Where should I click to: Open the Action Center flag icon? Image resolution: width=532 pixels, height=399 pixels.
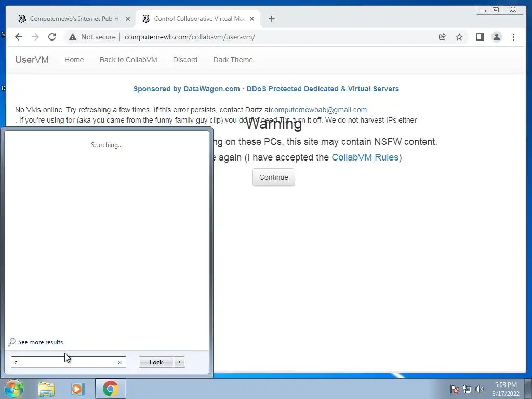(454, 389)
